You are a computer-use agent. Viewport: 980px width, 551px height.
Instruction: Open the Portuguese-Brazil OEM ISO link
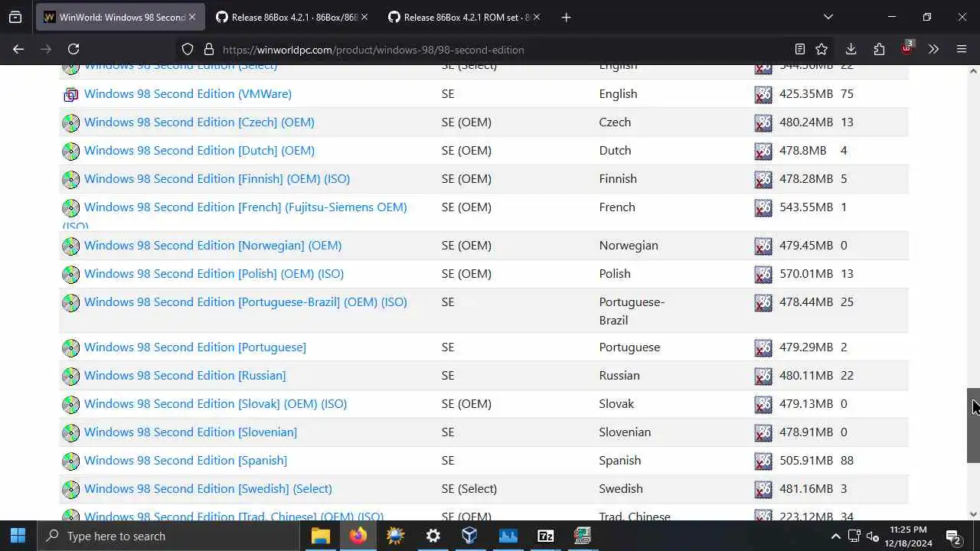point(245,302)
